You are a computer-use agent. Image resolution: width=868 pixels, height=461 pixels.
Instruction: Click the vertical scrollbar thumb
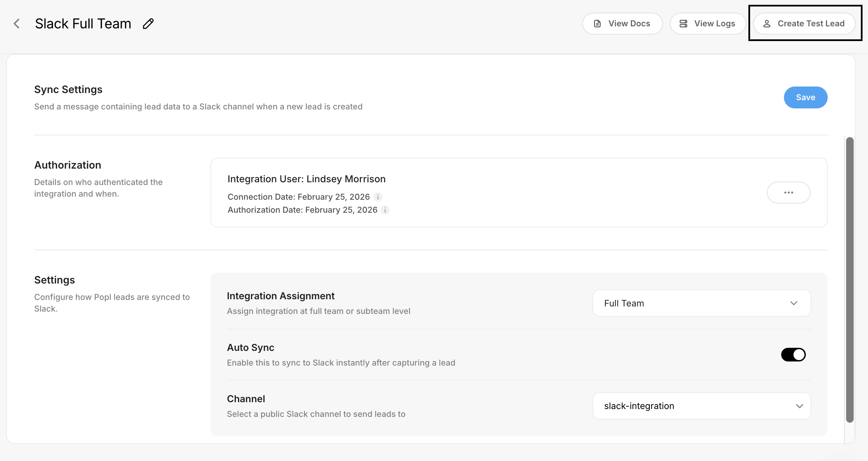850,279
